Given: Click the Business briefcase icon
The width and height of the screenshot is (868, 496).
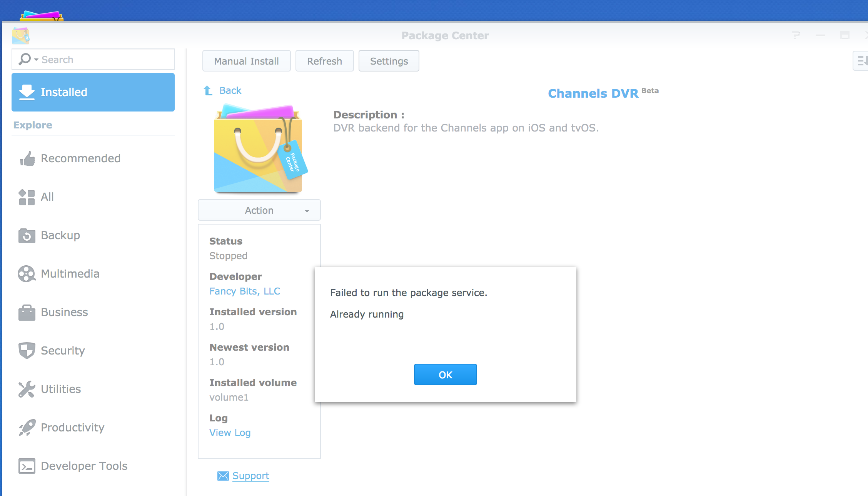Looking at the screenshot, I should coord(27,312).
